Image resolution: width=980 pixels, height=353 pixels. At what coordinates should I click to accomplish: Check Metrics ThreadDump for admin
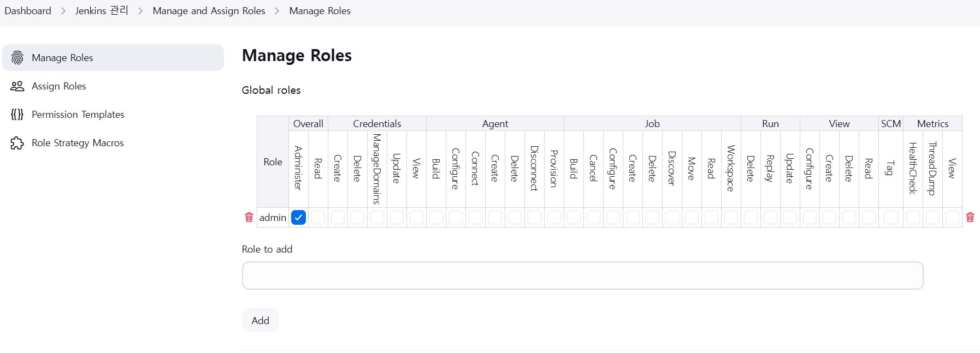933,217
